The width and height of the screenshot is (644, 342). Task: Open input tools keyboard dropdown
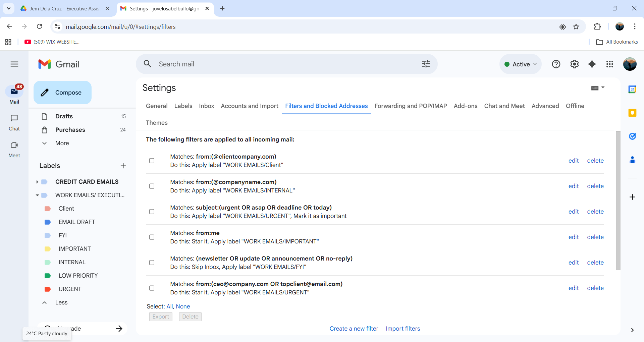[x=597, y=88]
